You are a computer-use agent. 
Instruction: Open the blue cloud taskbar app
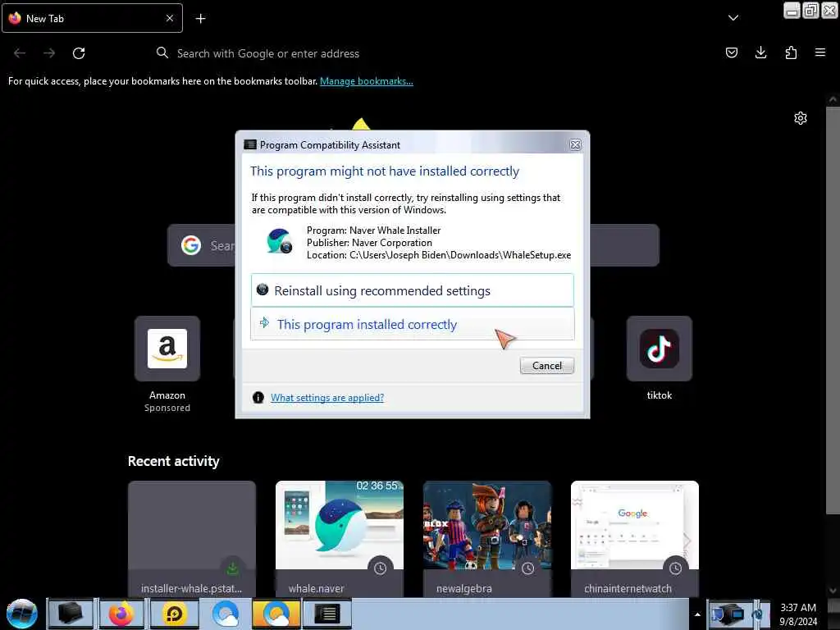coord(225,614)
